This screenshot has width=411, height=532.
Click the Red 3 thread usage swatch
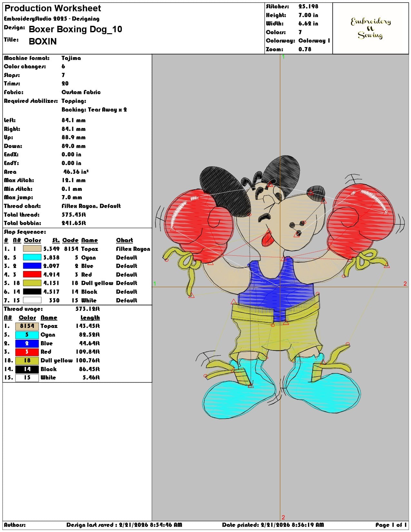(x=27, y=352)
